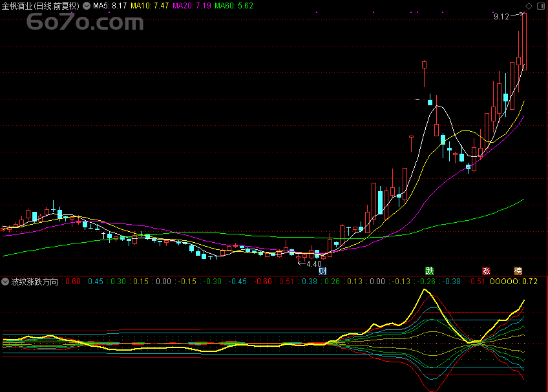Click the 9.12 high price label
The image size is (548, 392).
click(x=501, y=17)
